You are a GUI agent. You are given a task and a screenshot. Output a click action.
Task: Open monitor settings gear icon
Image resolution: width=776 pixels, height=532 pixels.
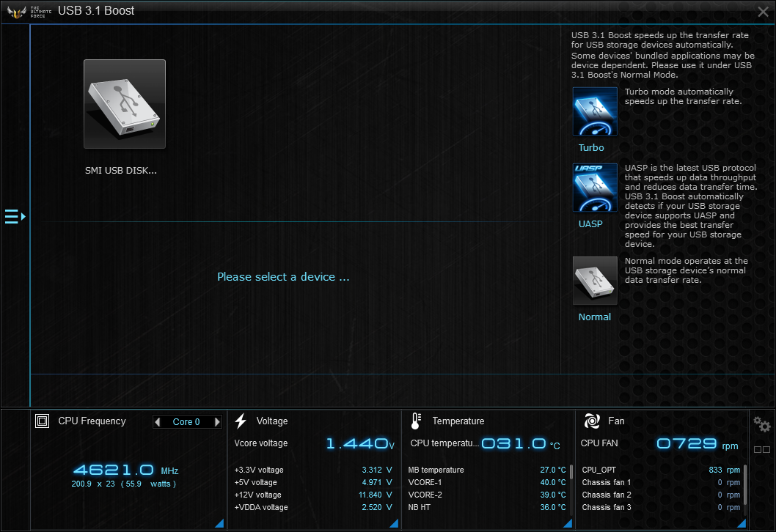[x=761, y=424]
